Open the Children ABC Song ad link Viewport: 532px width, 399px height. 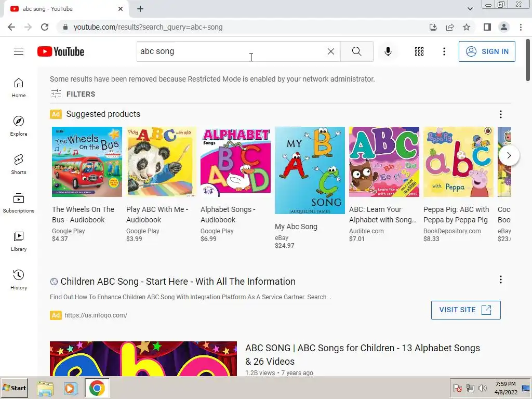pyautogui.click(x=178, y=282)
